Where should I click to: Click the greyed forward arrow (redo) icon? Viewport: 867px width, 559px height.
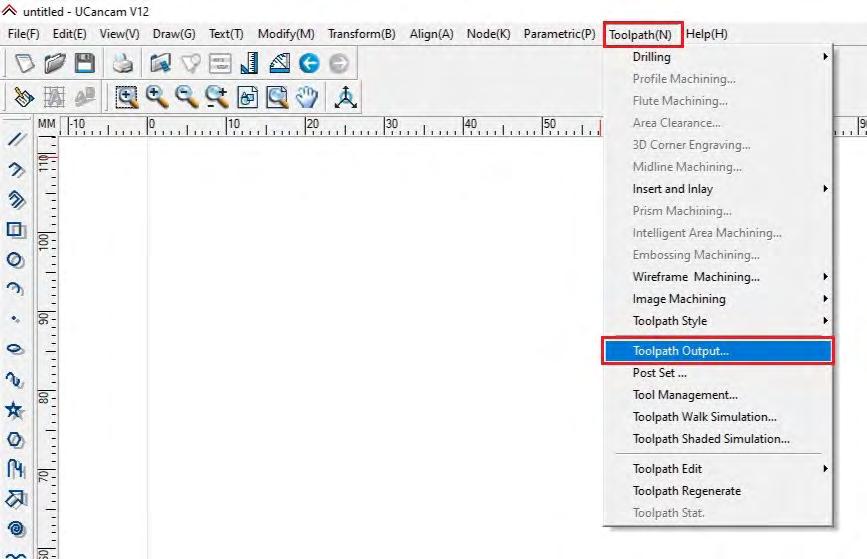339,64
